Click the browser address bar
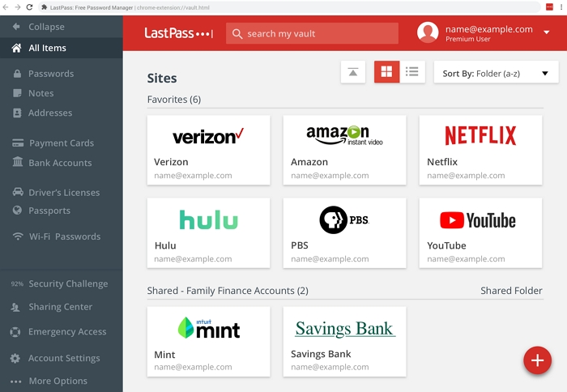The image size is (567, 392). (x=289, y=7)
